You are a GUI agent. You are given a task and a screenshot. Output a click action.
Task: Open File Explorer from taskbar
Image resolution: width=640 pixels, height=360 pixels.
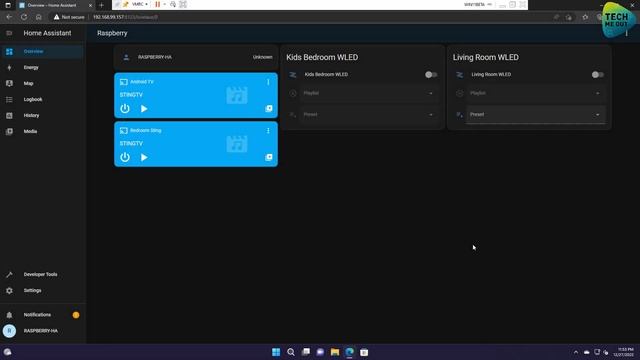(335, 352)
